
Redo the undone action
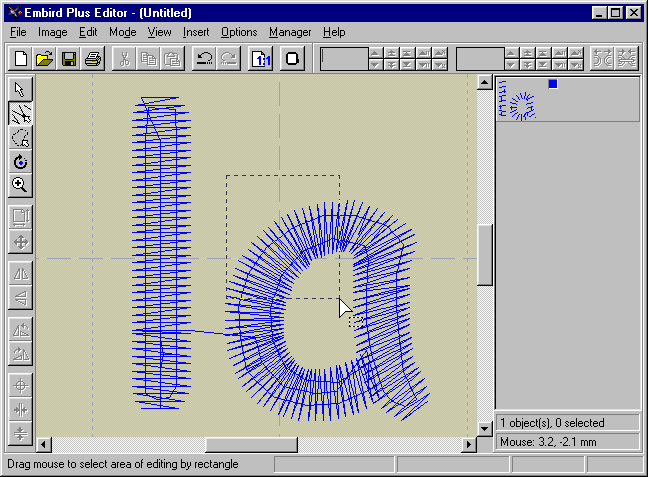228,59
